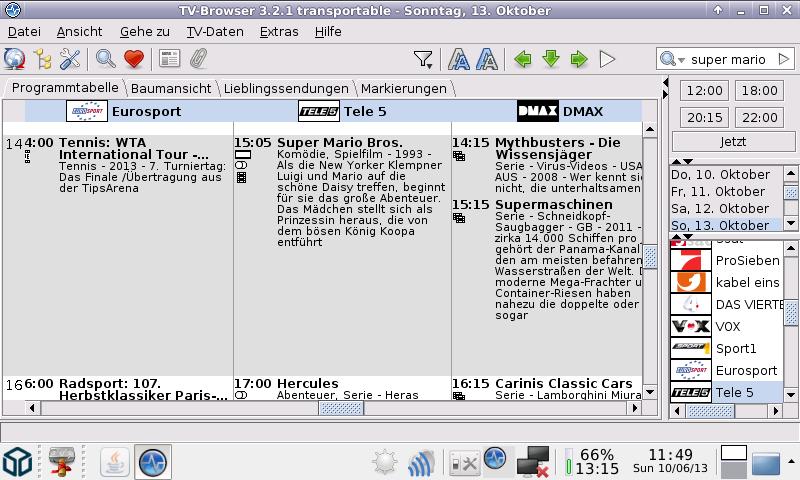Click the paperclip toolbar icon

coord(198,59)
